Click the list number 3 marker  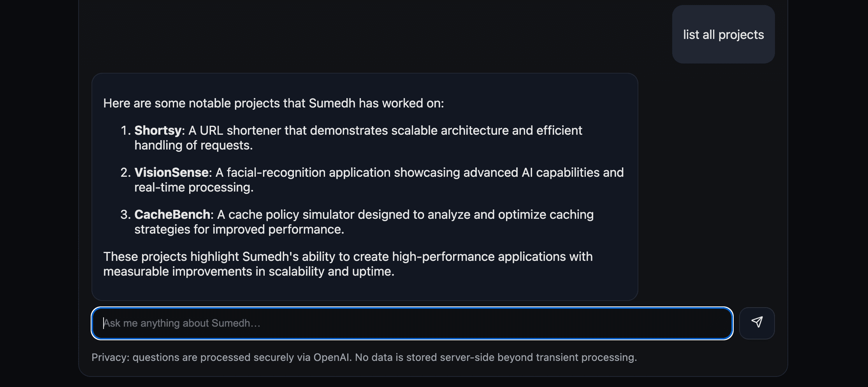(x=125, y=215)
